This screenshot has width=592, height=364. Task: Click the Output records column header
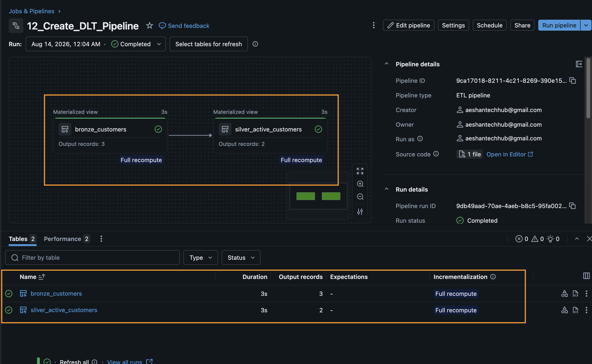(x=301, y=277)
